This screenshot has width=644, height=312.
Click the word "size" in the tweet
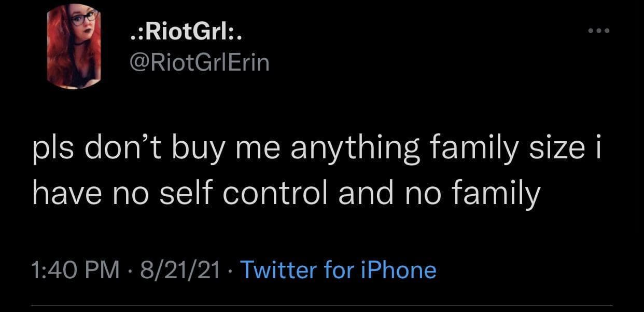pyautogui.click(x=557, y=148)
